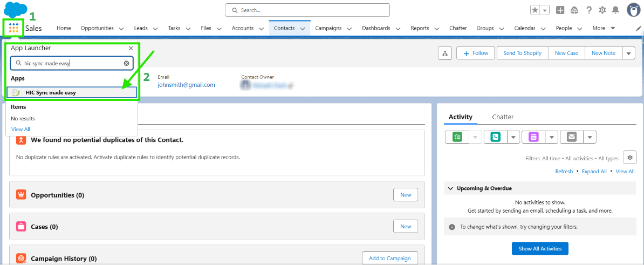Switch to the Chatter panel tab
644x265 pixels.
(503, 117)
